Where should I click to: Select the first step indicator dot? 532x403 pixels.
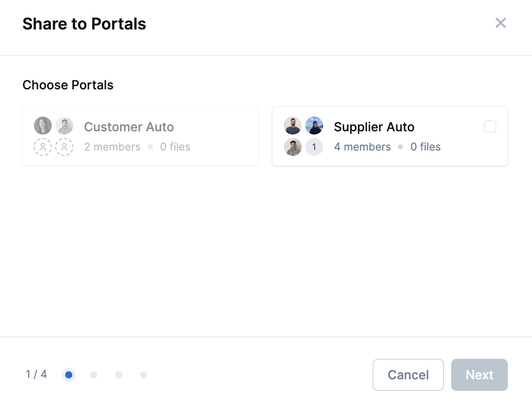(69, 375)
